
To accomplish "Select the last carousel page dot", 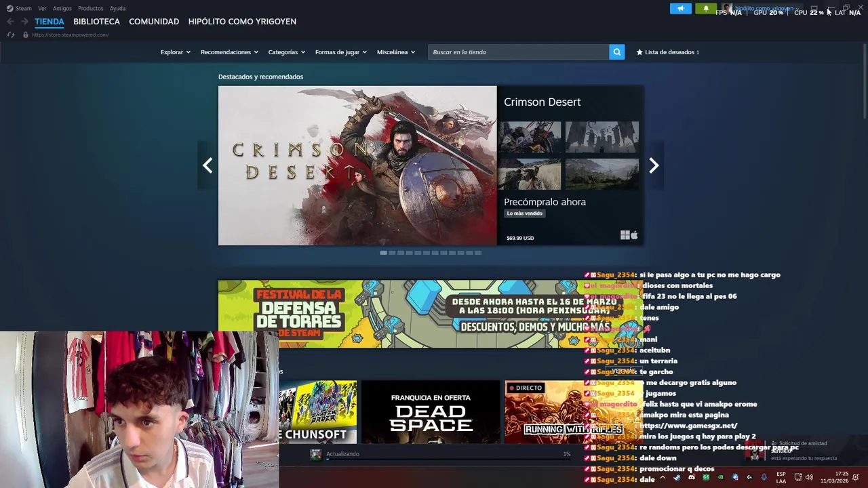I will pyautogui.click(x=478, y=253).
